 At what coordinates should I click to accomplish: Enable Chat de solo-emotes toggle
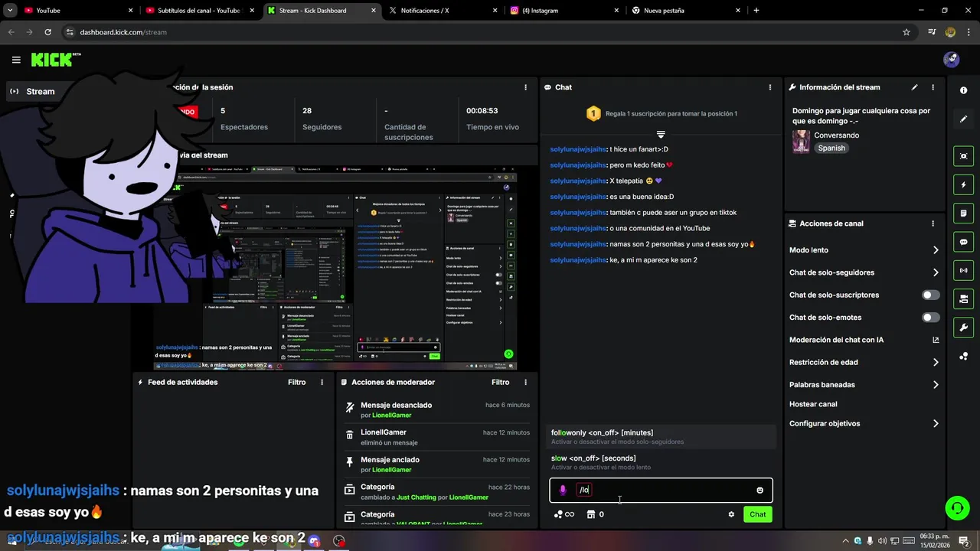pyautogui.click(x=930, y=317)
